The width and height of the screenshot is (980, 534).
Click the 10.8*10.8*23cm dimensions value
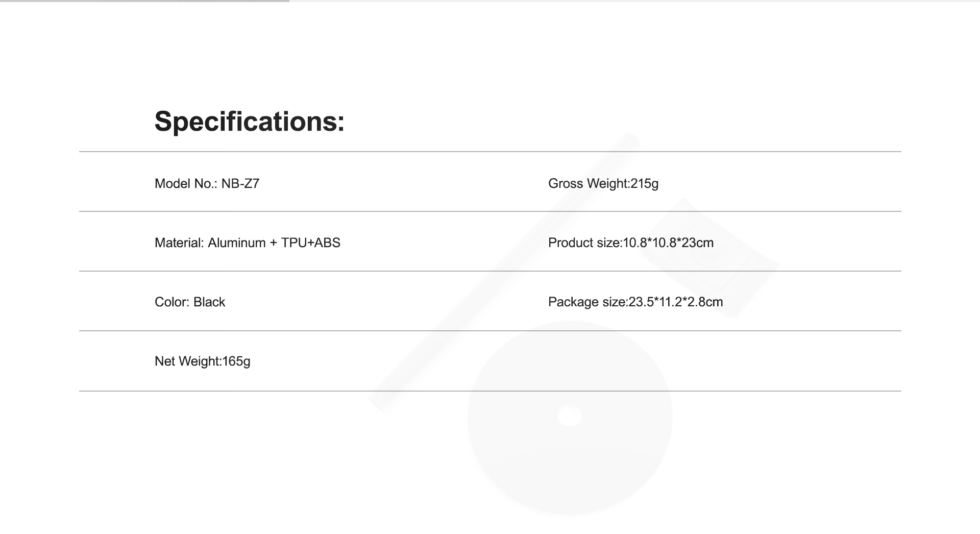pos(668,243)
